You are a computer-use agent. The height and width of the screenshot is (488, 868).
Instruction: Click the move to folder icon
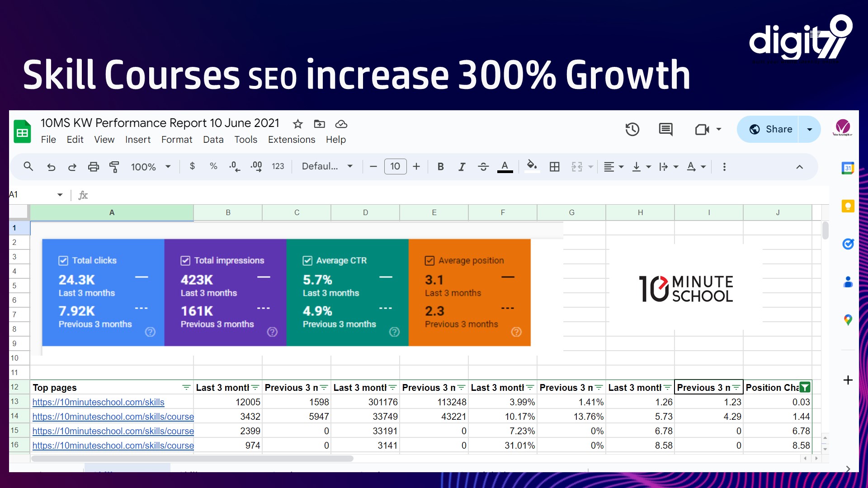click(320, 124)
